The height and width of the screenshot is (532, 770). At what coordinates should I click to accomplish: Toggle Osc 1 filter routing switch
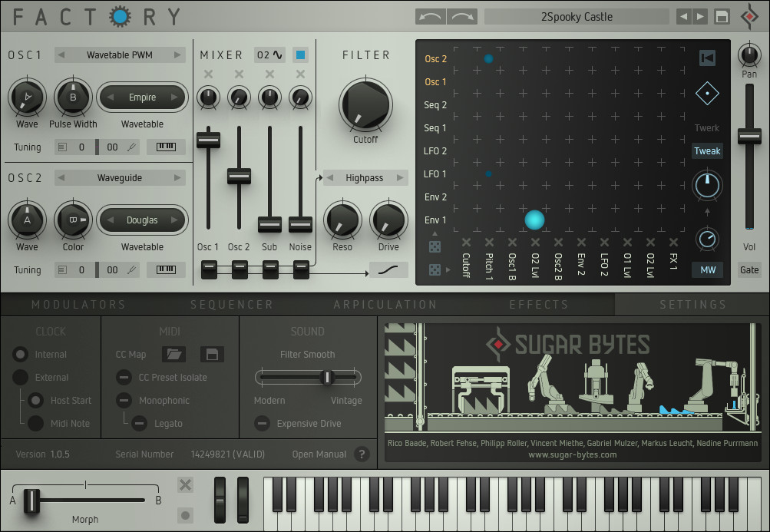[209, 269]
